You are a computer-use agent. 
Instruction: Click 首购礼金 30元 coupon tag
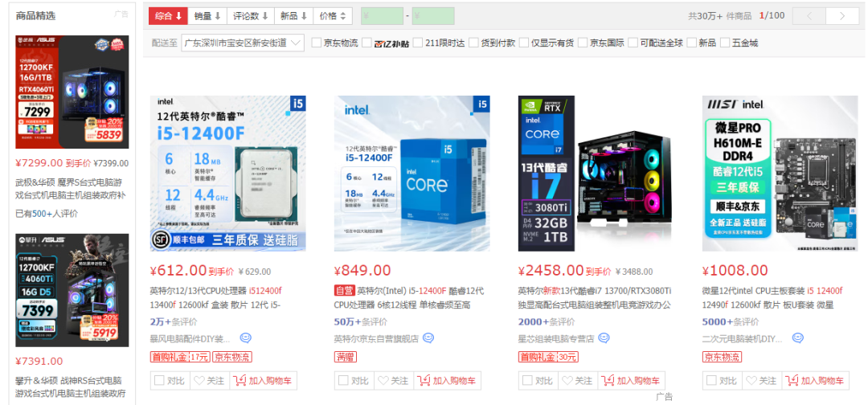pyautogui.click(x=549, y=357)
